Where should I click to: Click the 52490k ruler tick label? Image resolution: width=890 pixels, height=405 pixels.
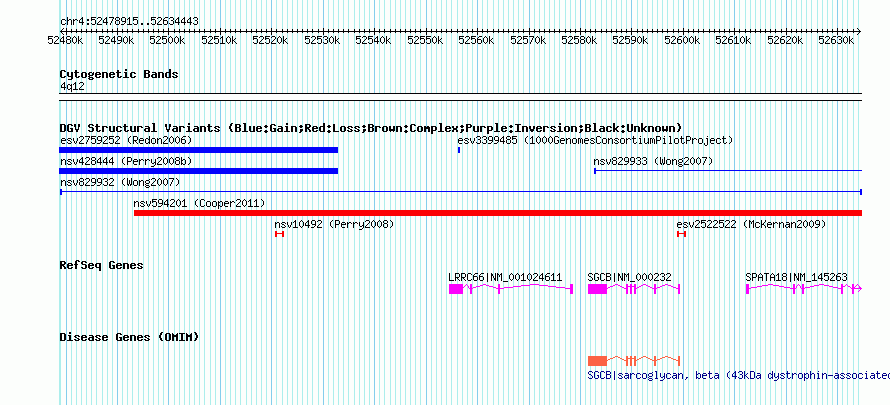116,40
